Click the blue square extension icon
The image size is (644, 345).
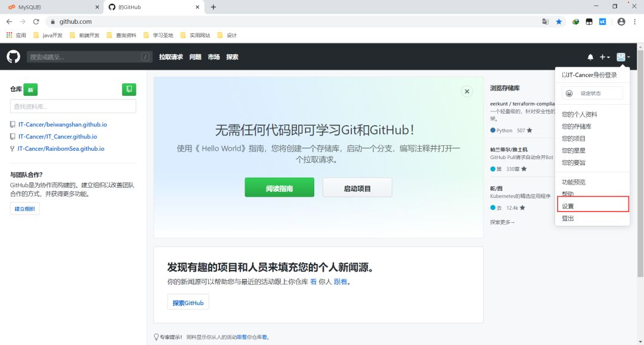coord(602,21)
